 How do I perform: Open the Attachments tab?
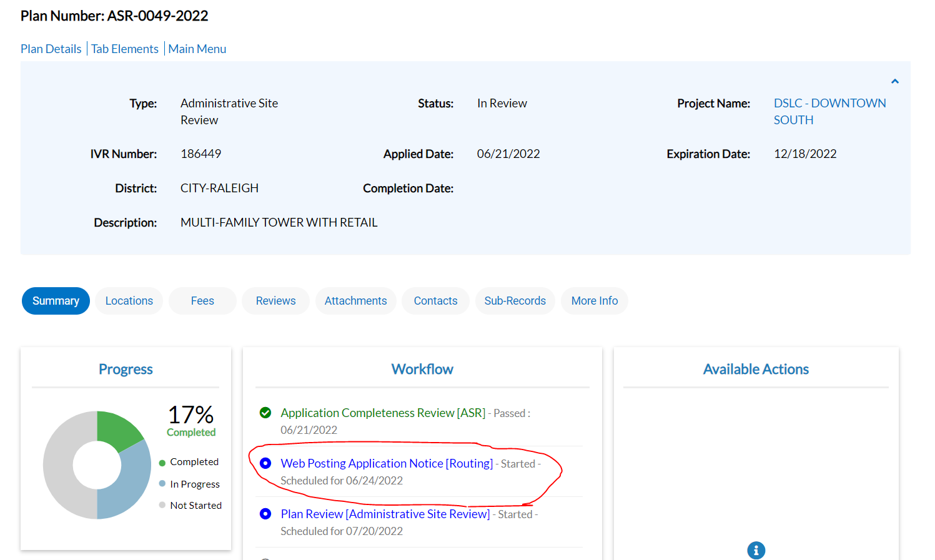click(x=355, y=301)
